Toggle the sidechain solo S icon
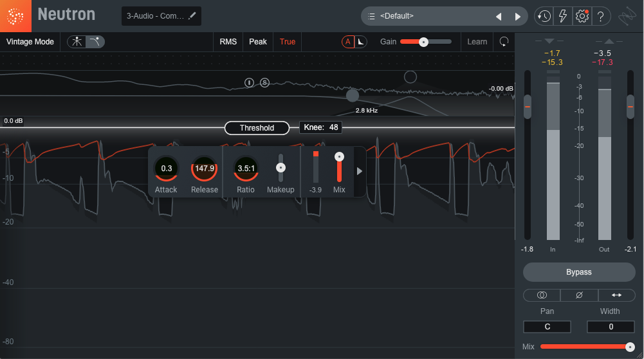644x359 pixels. (265, 82)
